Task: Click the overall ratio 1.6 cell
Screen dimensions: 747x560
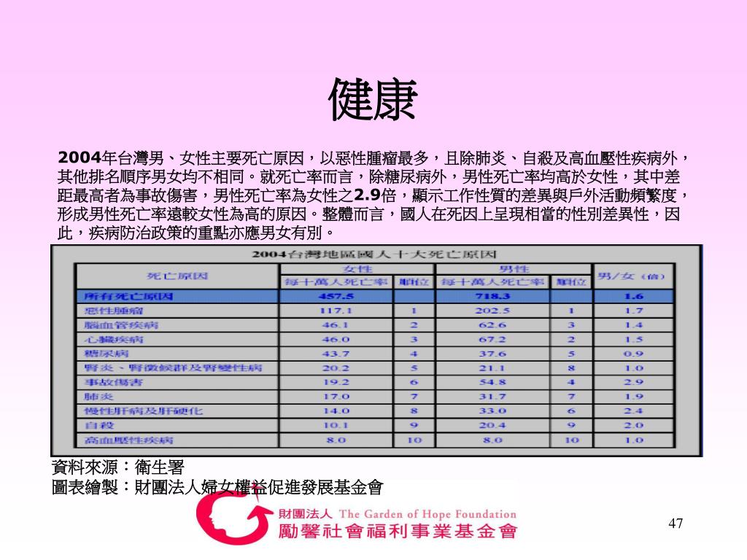Action: (634, 296)
